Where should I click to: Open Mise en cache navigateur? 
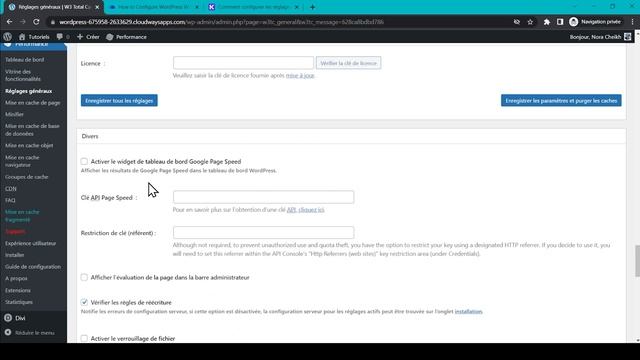coord(22,161)
